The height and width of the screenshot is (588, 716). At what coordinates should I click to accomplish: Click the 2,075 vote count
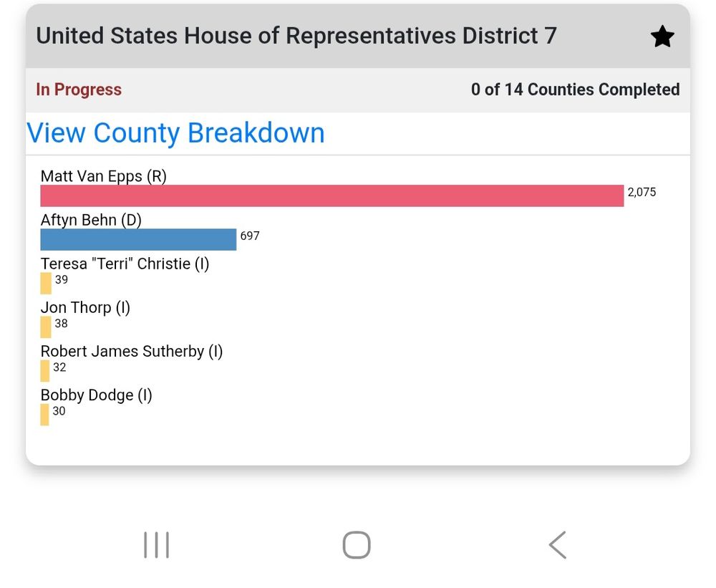[642, 192]
